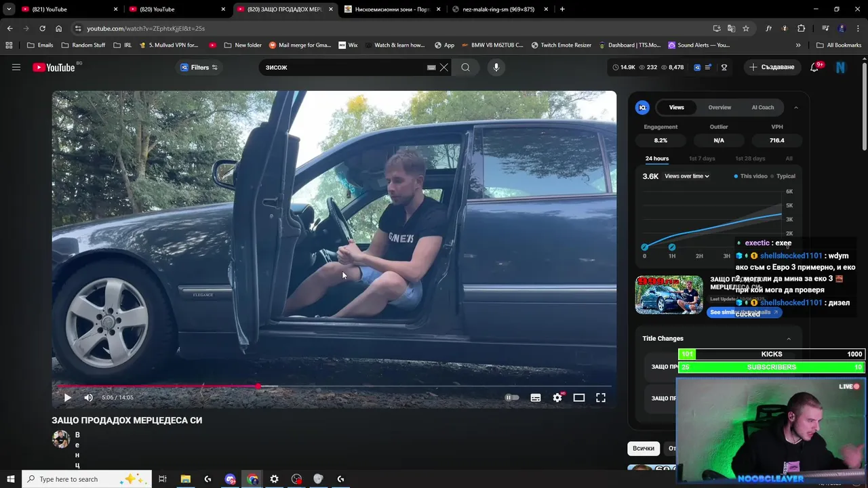Click the car video thumbnail in vidIQ panel
The image size is (868, 488).
pyautogui.click(x=669, y=295)
